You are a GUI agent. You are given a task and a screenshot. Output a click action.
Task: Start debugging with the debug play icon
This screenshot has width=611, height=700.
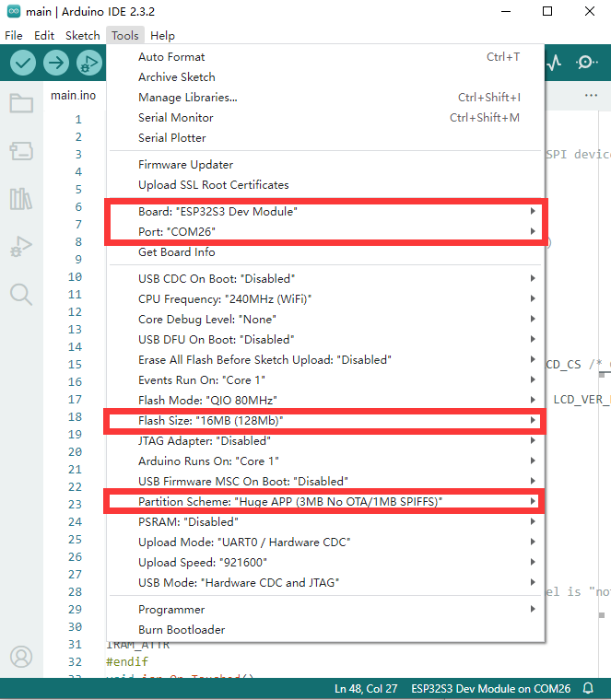[88, 63]
